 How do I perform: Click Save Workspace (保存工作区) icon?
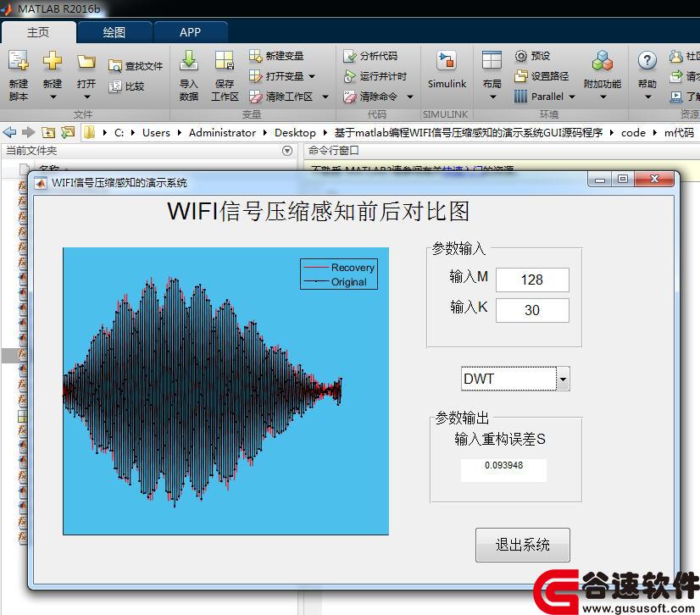(x=224, y=60)
